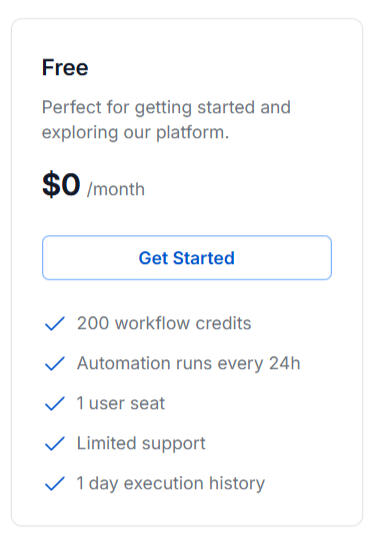This screenshot has width=377, height=552.
Task: Click the 'Perfect for getting started and' line
Action: coord(166,107)
